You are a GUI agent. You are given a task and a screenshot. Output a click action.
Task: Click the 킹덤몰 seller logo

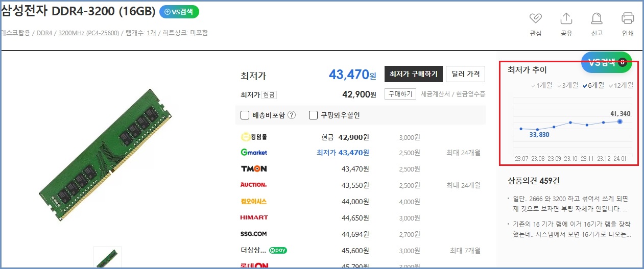point(254,137)
